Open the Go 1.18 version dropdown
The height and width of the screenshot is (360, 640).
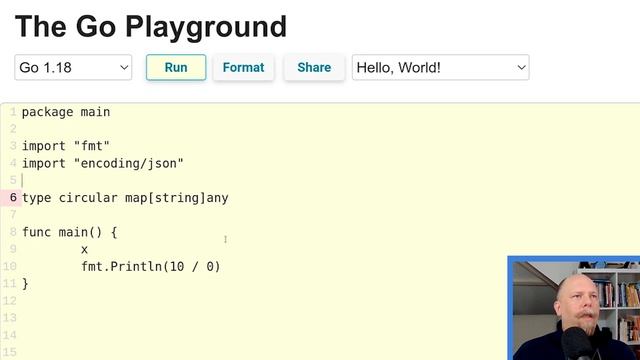(73, 67)
